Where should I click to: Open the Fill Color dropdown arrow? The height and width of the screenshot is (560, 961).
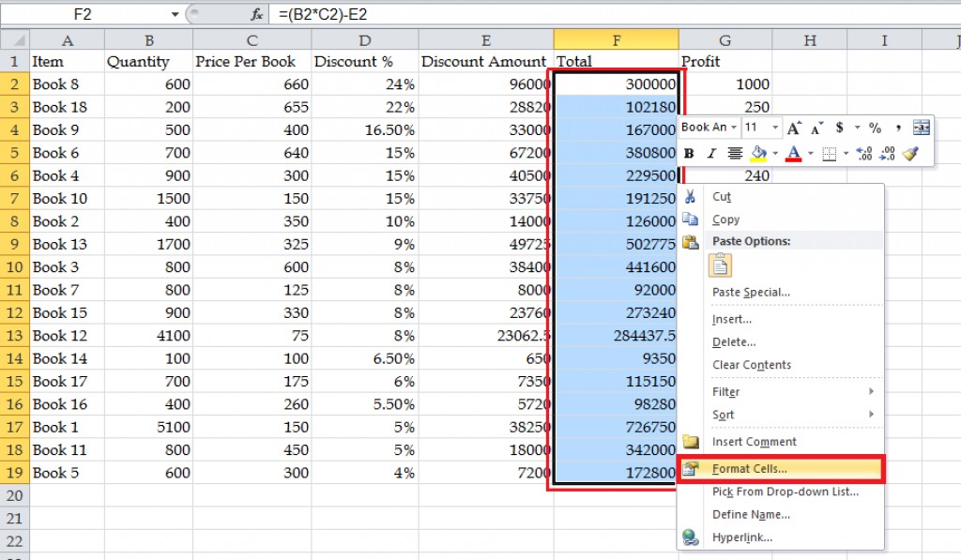coord(774,152)
